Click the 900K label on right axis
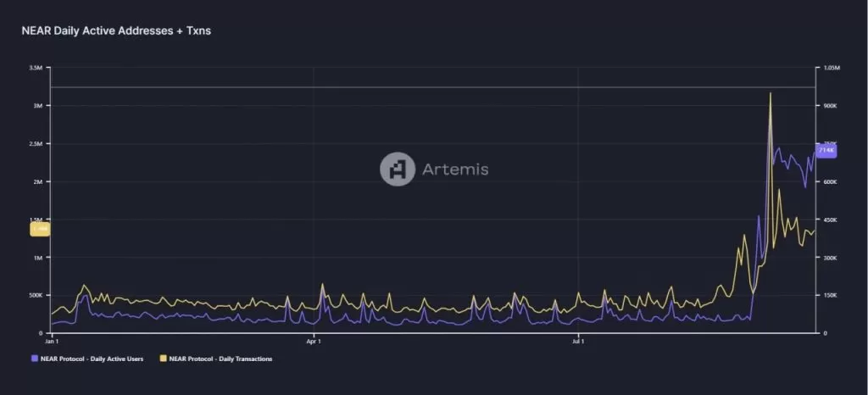 (830, 106)
